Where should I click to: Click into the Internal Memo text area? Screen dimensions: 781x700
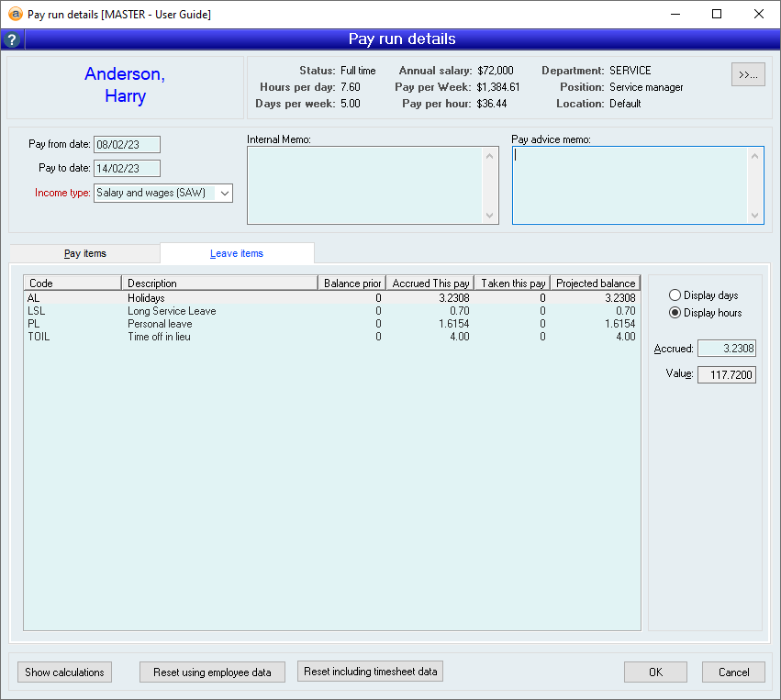(365, 185)
